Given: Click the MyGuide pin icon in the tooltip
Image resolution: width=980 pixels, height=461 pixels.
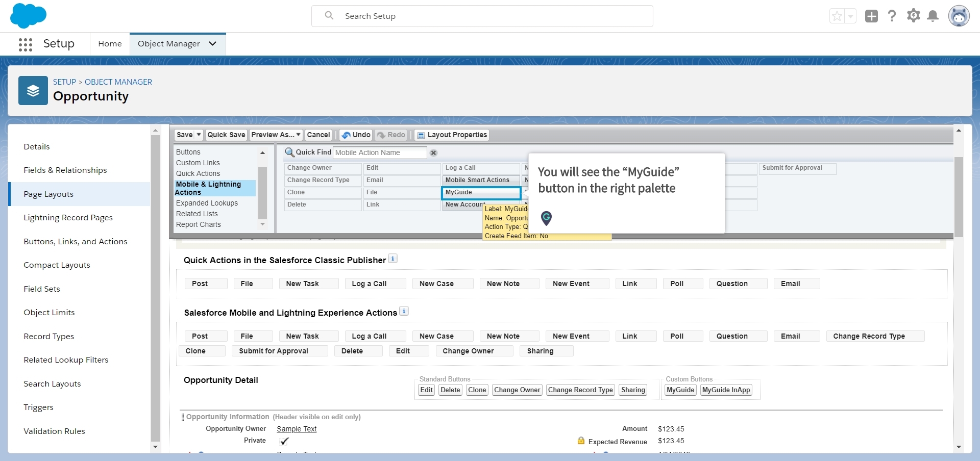Looking at the screenshot, I should pyautogui.click(x=546, y=218).
